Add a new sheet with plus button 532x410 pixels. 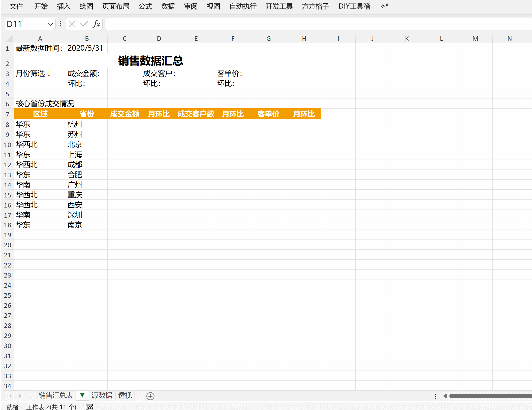click(150, 396)
